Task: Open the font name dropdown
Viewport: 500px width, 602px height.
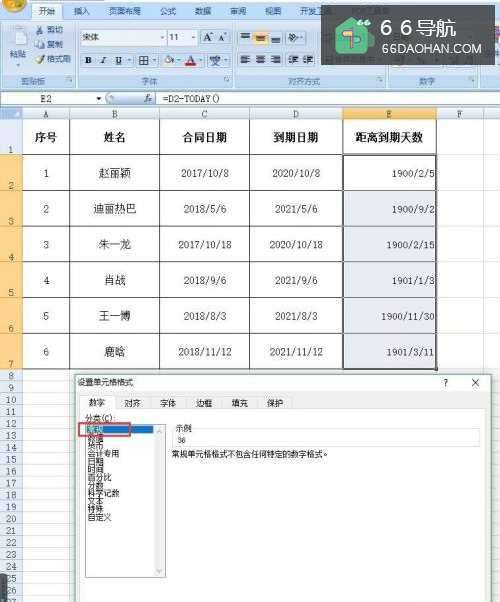Action: 162,37
